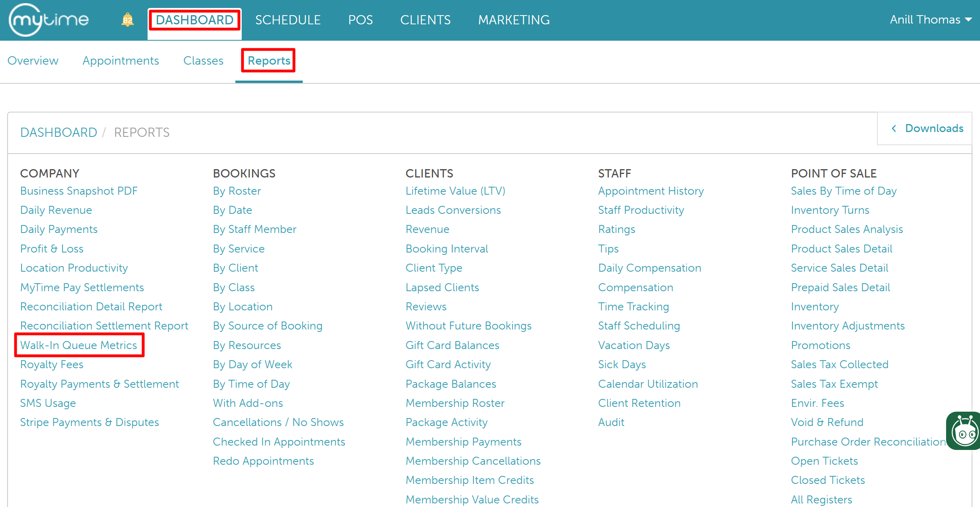This screenshot has width=980, height=507.
Task: Open By Source of Booking report
Action: point(268,326)
